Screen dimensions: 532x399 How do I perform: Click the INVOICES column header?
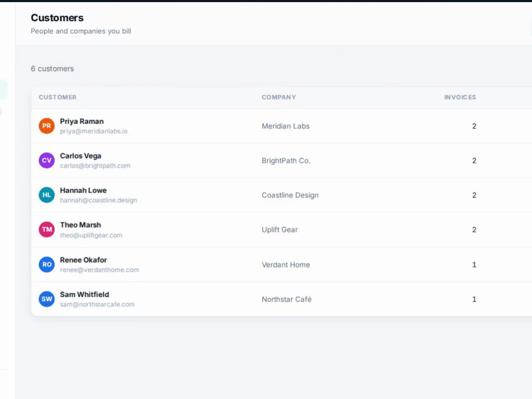click(x=460, y=97)
